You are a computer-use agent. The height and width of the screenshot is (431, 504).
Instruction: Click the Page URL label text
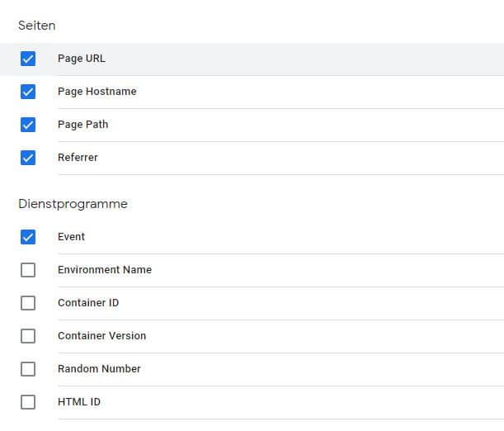[82, 59]
